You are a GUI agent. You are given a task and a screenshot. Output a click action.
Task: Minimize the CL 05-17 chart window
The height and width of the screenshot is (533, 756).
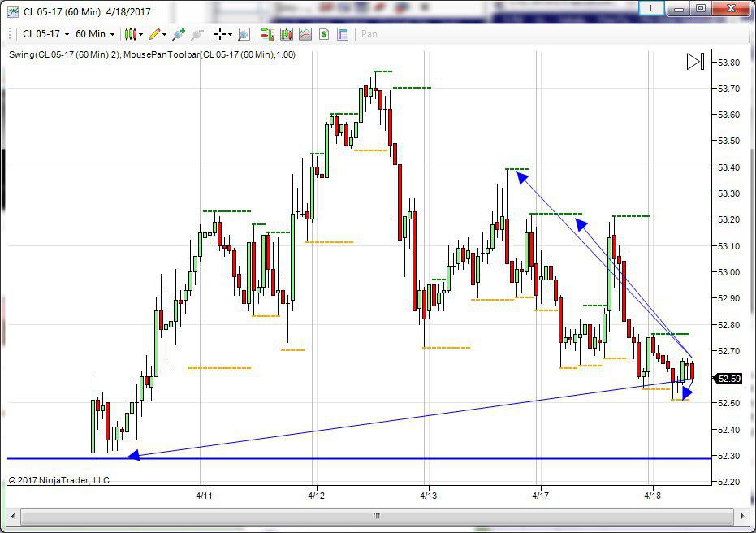(678, 8)
